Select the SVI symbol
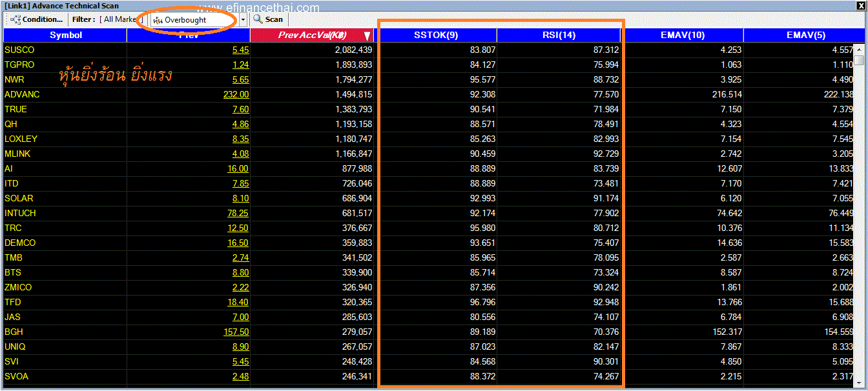Viewport: 868px width, 391px height. [12, 361]
